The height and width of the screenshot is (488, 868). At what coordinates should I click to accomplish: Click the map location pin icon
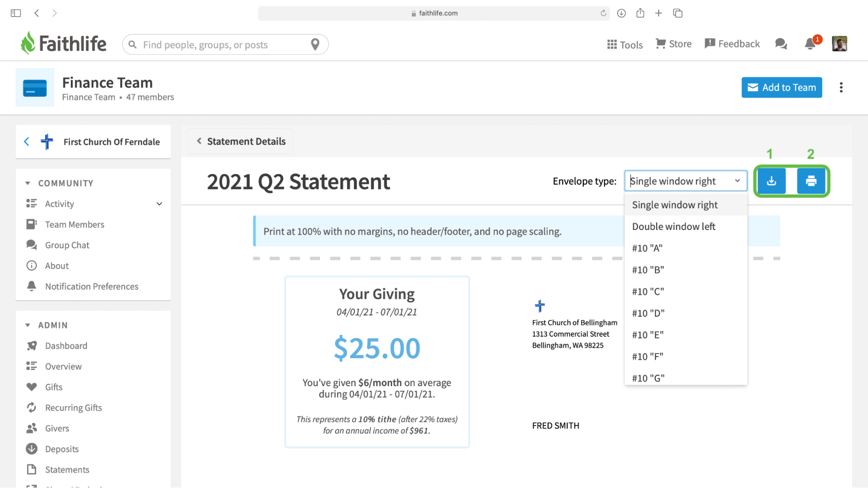coord(315,44)
